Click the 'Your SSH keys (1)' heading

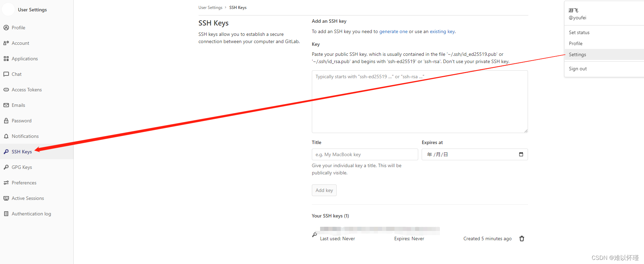[x=330, y=216]
